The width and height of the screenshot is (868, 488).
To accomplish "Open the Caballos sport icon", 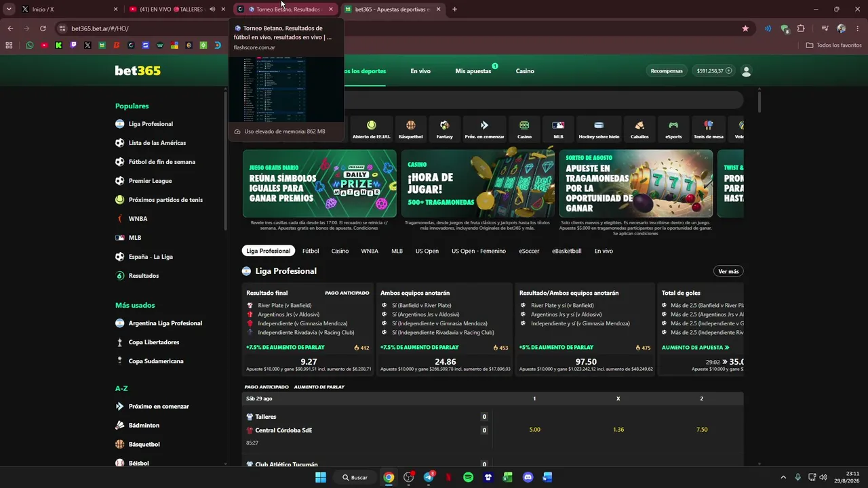I will point(639,129).
